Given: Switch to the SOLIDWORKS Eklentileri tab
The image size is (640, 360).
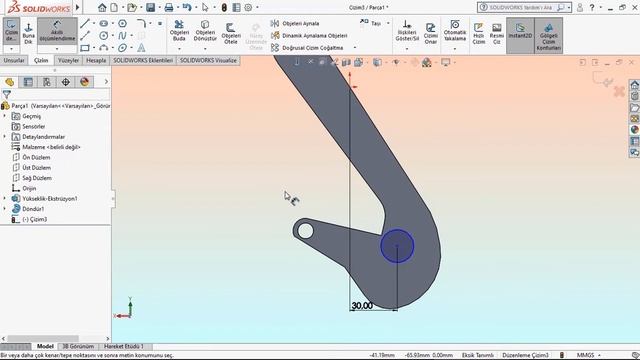Looking at the screenshot, I should (x=143, y=60).
